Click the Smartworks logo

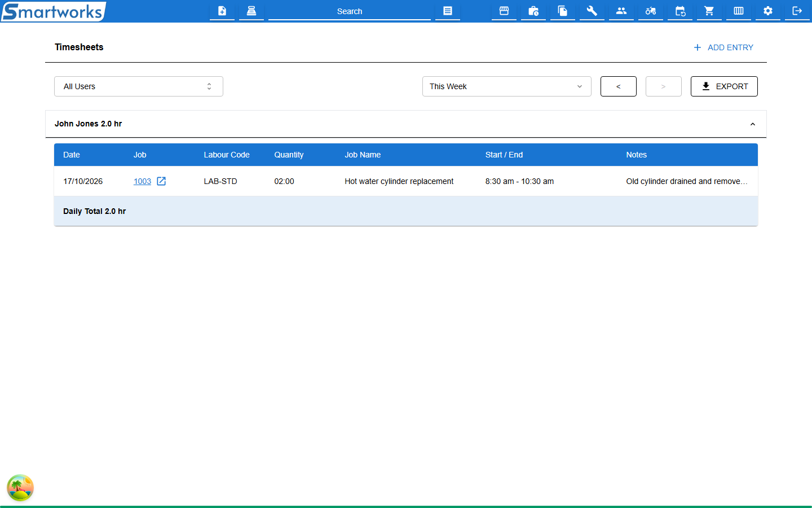(54, 11)
